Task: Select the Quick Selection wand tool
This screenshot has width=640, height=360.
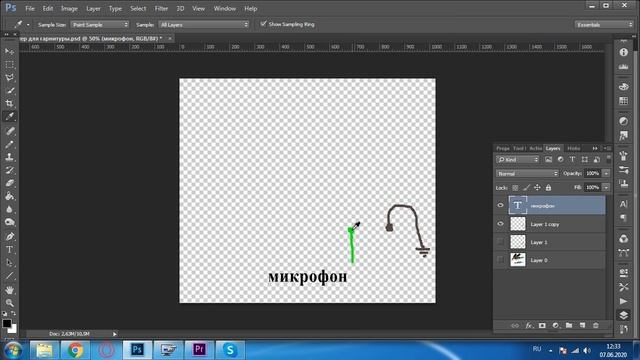Action: pos(9,91)
